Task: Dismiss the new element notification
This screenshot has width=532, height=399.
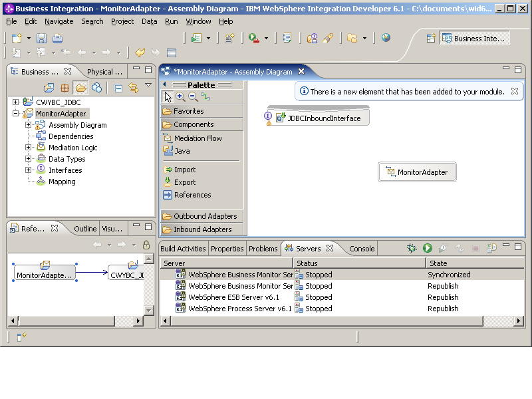Action: pyautogui.click(x=514, y=91)
